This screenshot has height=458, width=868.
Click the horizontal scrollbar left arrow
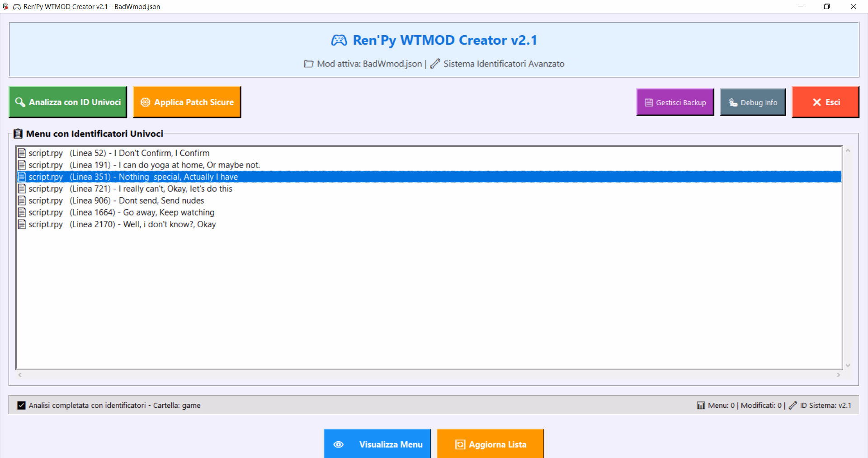(x=20, y=375)
